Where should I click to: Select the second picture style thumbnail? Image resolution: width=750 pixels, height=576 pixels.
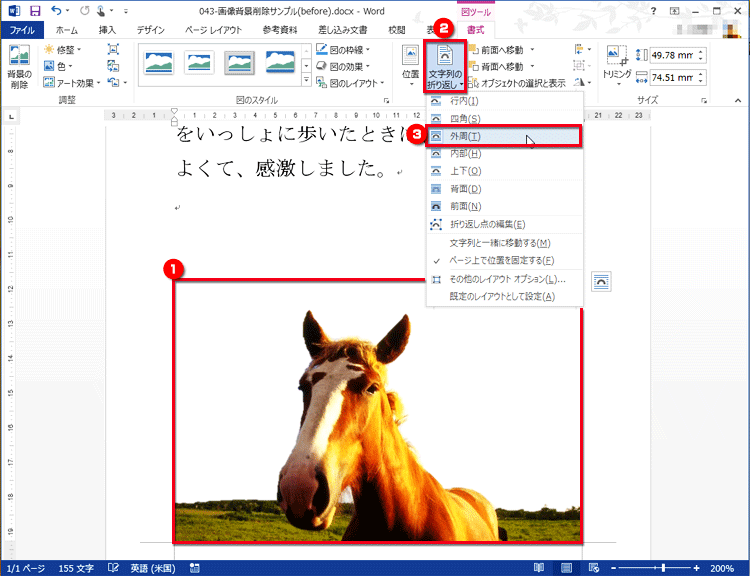pos(199,62)
